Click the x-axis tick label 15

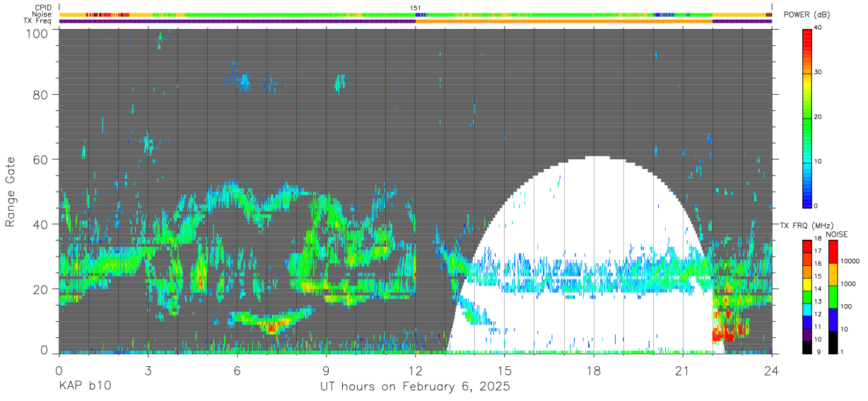[x=505, y=370]
